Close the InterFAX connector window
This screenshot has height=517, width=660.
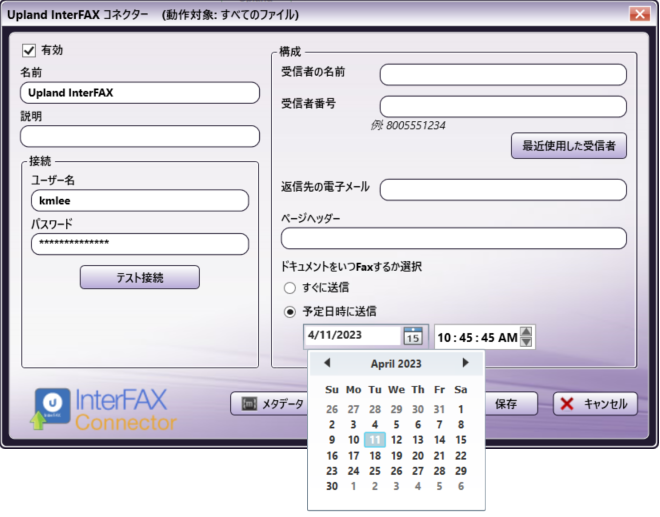(x=640, y=14)
